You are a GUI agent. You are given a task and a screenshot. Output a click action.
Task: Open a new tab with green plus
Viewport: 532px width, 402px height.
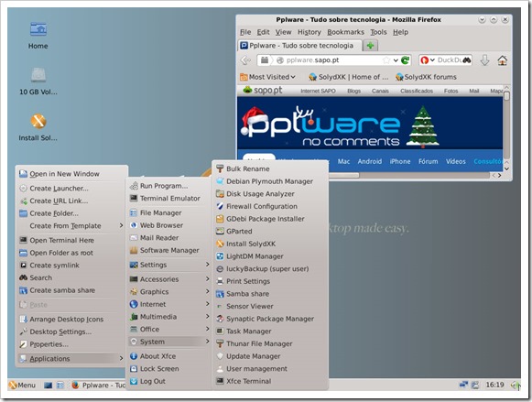pos(370,46)
